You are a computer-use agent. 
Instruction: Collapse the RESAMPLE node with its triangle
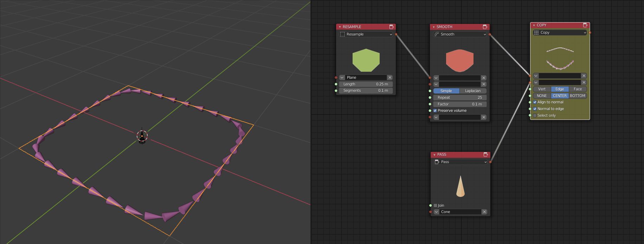pyautogui.click(x=340, y=27)
